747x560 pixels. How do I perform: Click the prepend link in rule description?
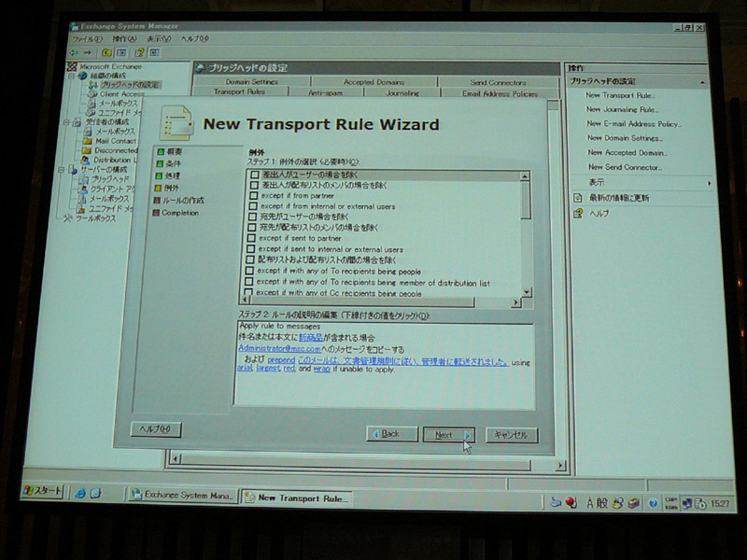click(281, 360)
